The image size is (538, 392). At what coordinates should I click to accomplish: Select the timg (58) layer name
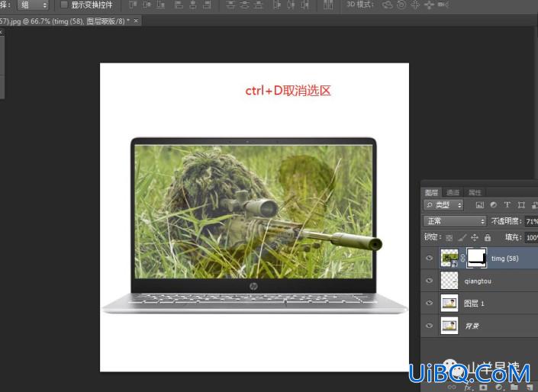(x=504, y=259)
